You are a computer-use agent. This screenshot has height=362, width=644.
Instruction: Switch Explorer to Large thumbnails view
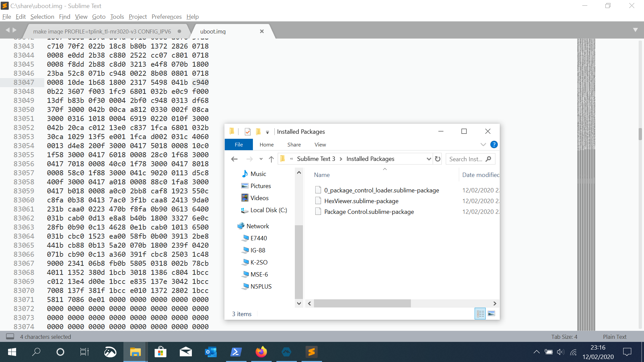[x=492, y=314]
